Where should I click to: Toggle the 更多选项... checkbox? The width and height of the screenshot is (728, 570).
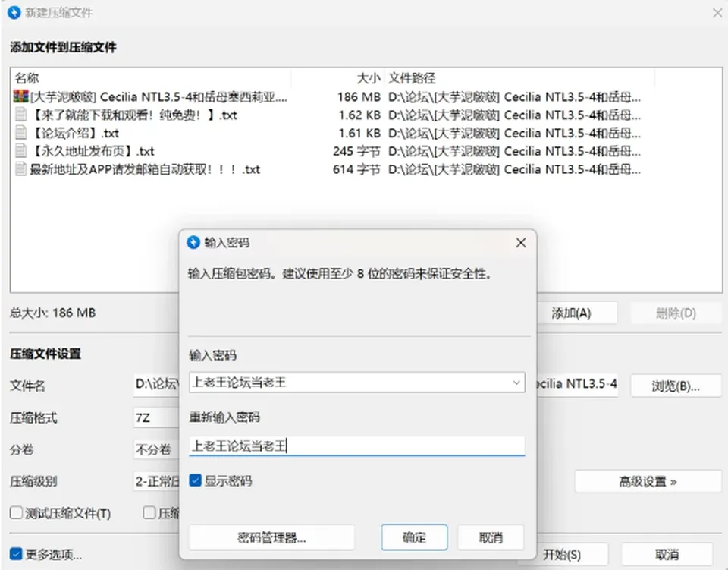pyautogui.click(x=16, y=554)
